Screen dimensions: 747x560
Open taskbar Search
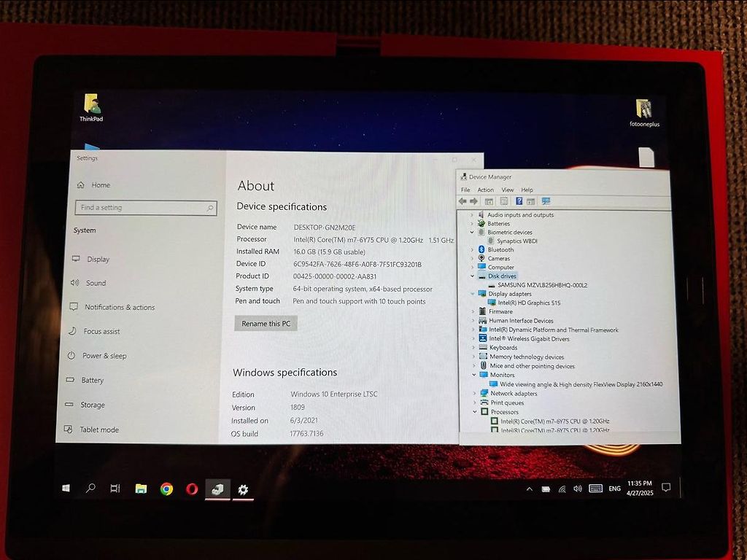click(90, 488)
